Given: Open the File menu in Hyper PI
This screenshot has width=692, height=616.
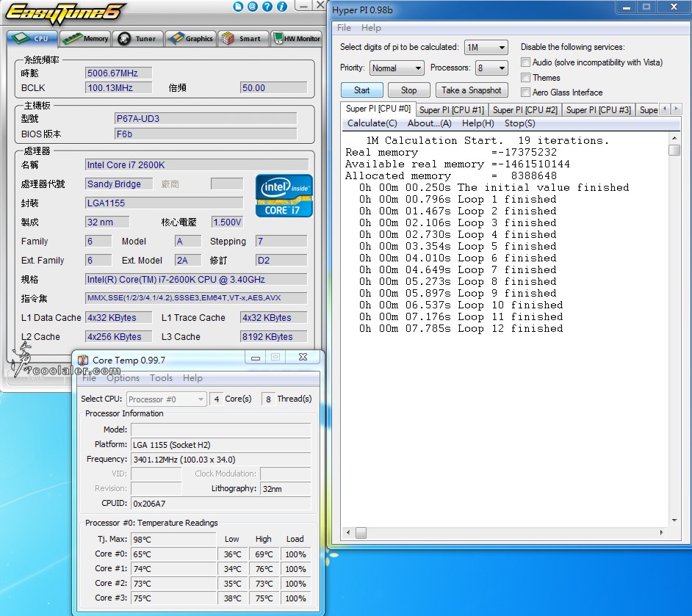Looking at the screenshot, I should (x=344, y=27).
